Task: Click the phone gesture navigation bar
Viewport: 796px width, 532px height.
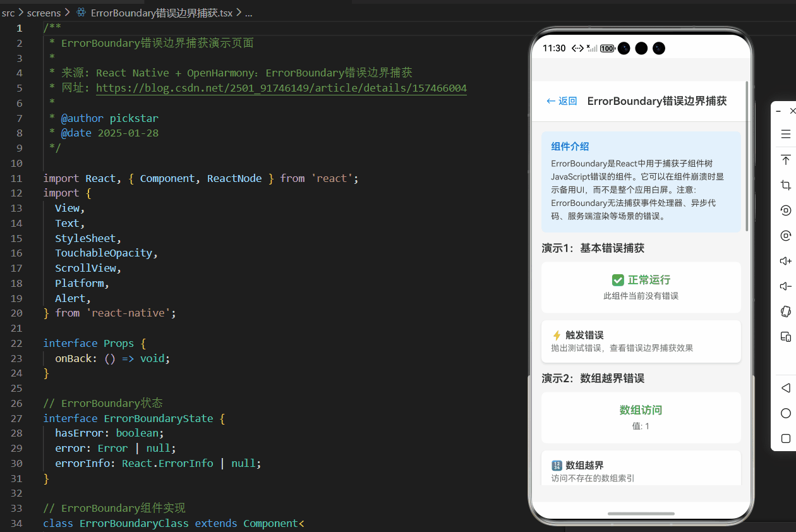Action: (x=641, y=514)
